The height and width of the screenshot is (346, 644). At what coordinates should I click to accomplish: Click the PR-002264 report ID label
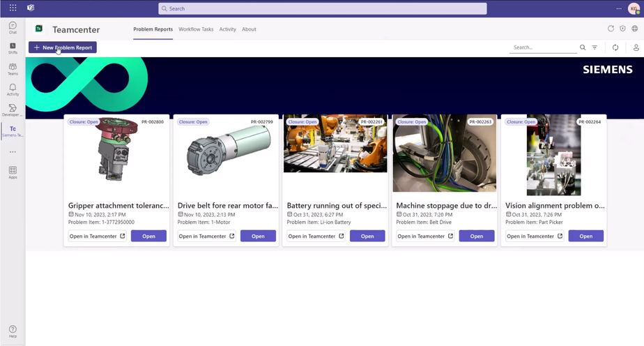tap(590, 121)
